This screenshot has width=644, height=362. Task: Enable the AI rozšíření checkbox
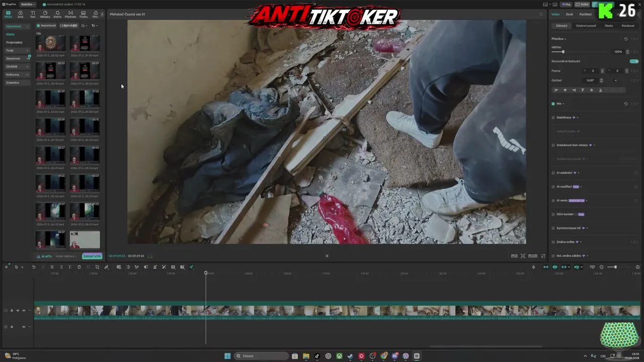click(553, 187)
